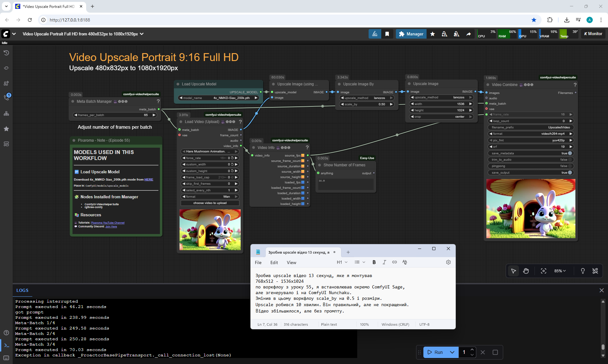Toggle the trim_to_audio switch
The image size is (608, 364).
[570, 160]
